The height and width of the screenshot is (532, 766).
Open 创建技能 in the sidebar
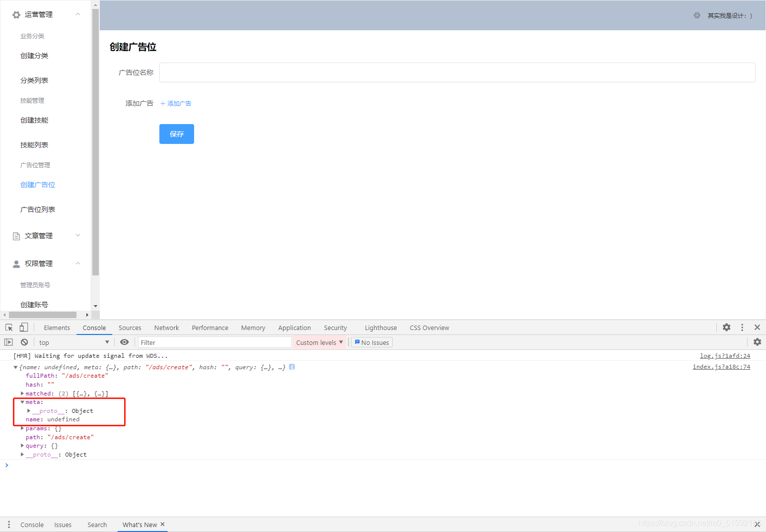34,121
